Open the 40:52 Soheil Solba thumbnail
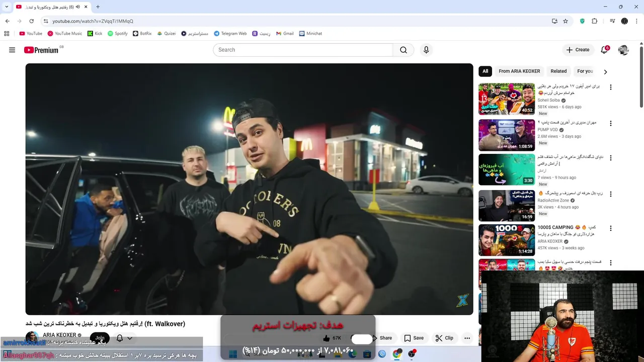The height and width of the screenshot is (362, 644). tap(507, 99)
